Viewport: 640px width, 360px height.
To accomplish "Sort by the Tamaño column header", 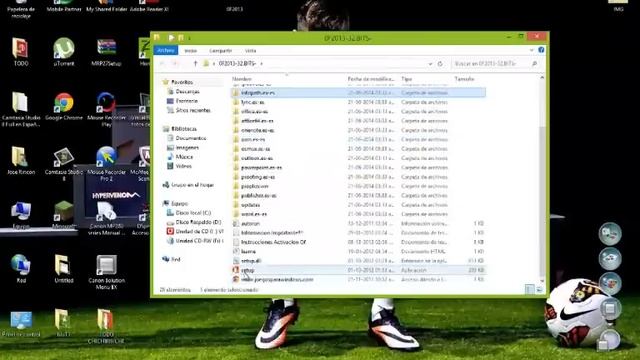I will point(464,79).
